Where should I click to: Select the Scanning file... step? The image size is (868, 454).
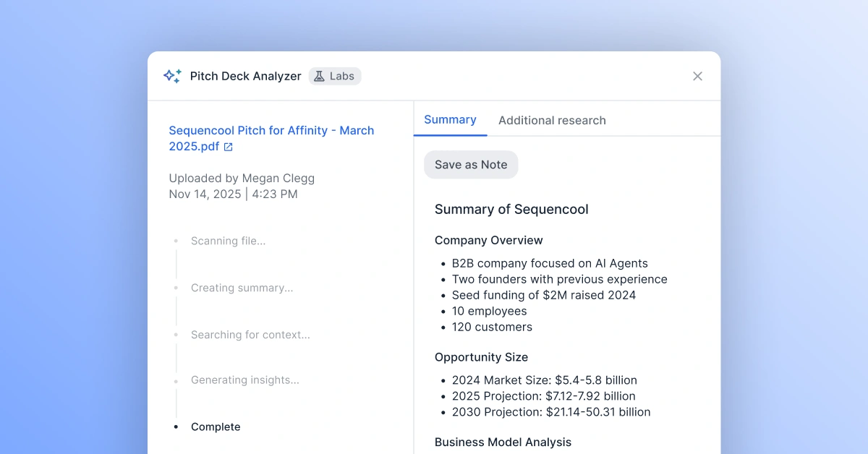pyautogui.click(x=228, y=241)
